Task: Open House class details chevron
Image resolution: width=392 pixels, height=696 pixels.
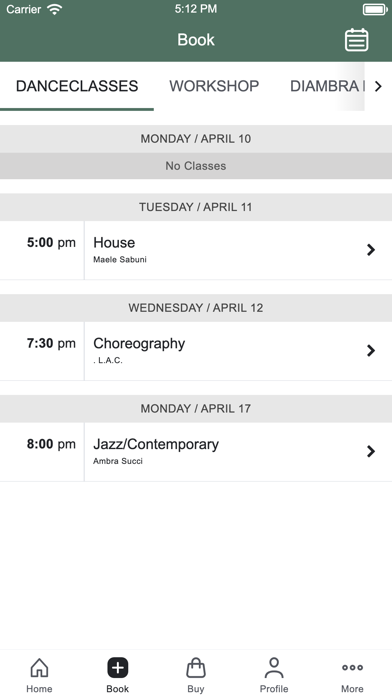Action: pos(371,250)
